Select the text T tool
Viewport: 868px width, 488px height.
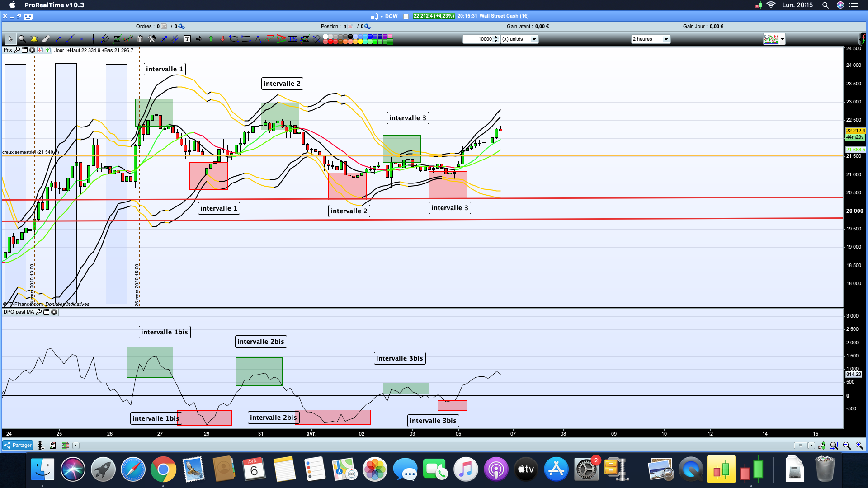click(x=187, y=39)
